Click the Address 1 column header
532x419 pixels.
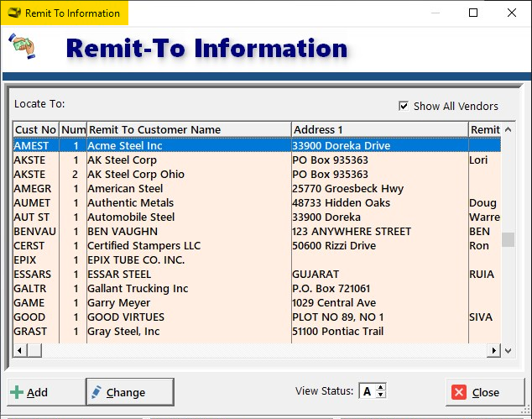coord(379,129)
